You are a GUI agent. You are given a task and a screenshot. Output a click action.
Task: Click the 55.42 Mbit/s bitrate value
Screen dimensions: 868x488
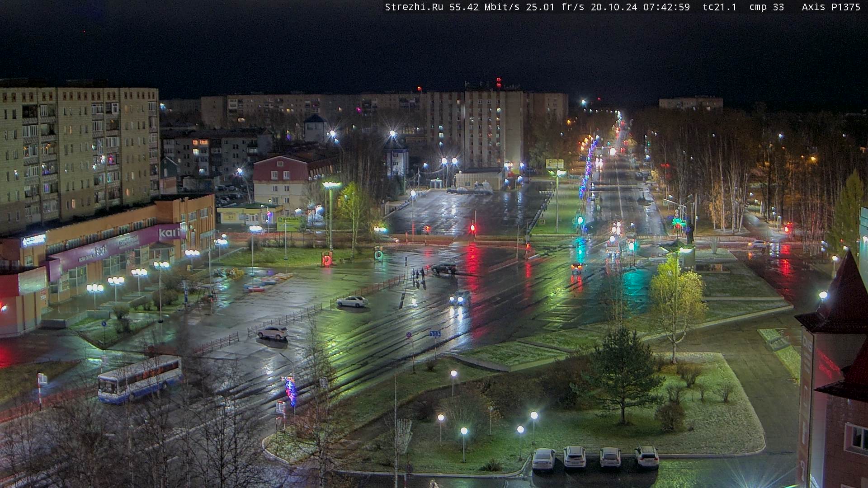(x=486, y=7)
